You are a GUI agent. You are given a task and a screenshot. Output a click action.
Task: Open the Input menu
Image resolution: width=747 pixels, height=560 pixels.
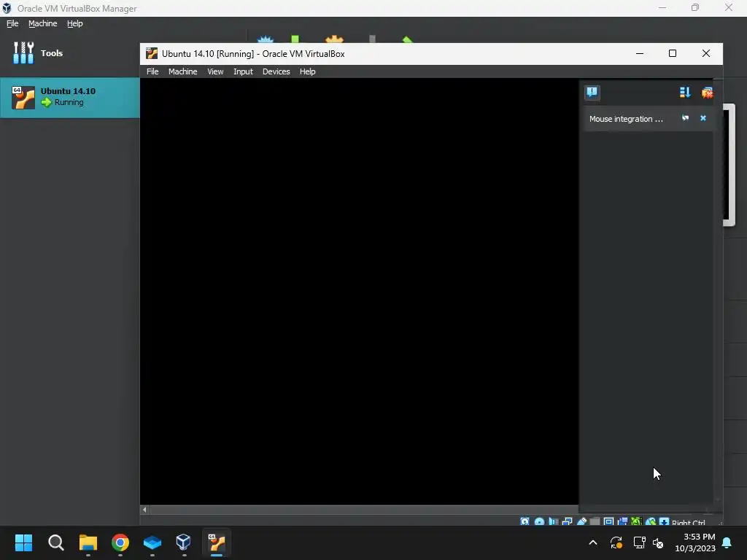tap(243, 71)
